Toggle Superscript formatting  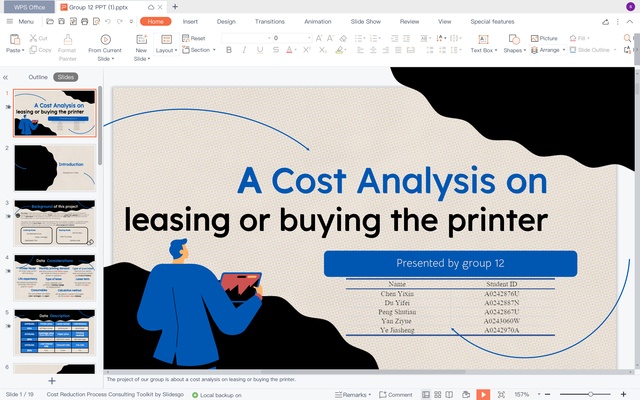pyautogui.click(x=307, y=50)
